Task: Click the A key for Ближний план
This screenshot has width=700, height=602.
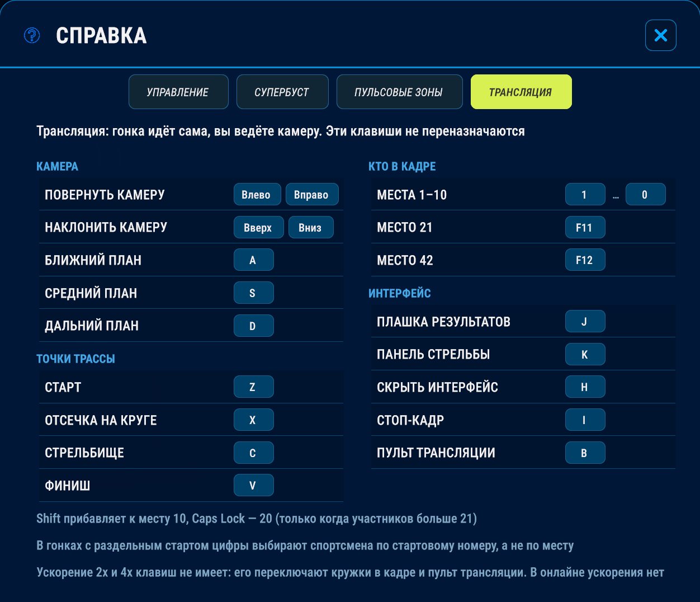Action: 253,260
